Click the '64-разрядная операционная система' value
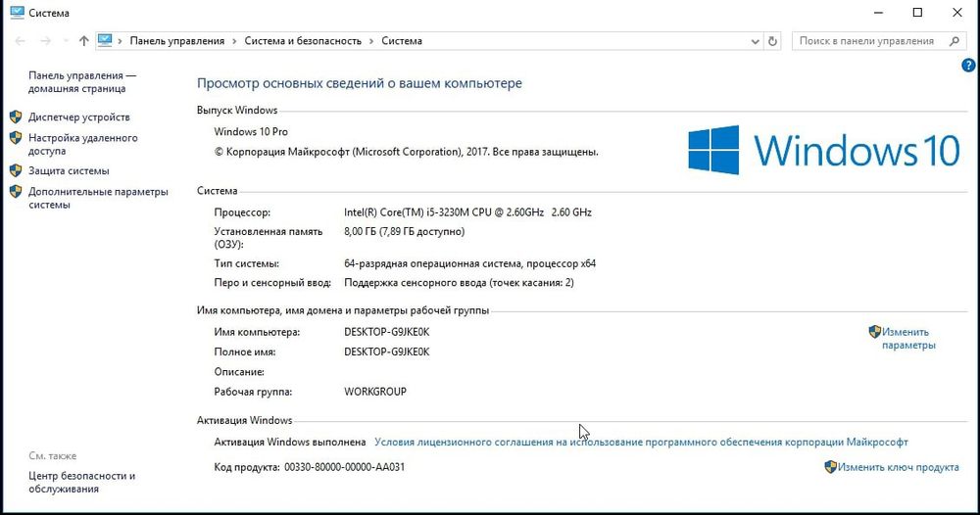 coord(470,263)
